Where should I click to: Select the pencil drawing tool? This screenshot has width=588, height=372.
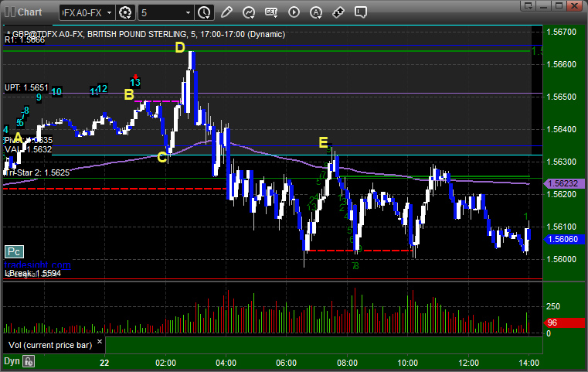point(226,12)
